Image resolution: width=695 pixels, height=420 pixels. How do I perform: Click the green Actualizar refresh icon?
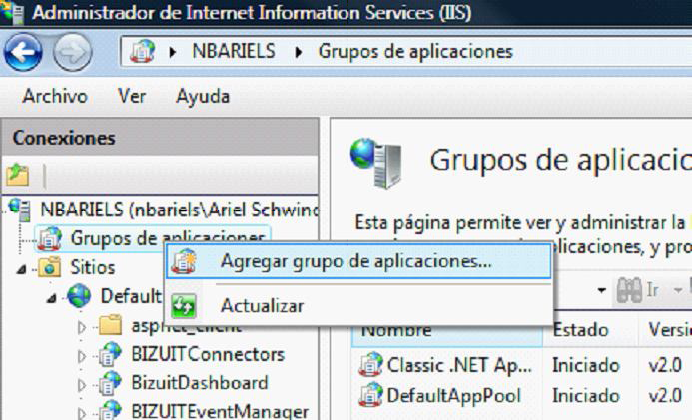(x=184, y=306)
